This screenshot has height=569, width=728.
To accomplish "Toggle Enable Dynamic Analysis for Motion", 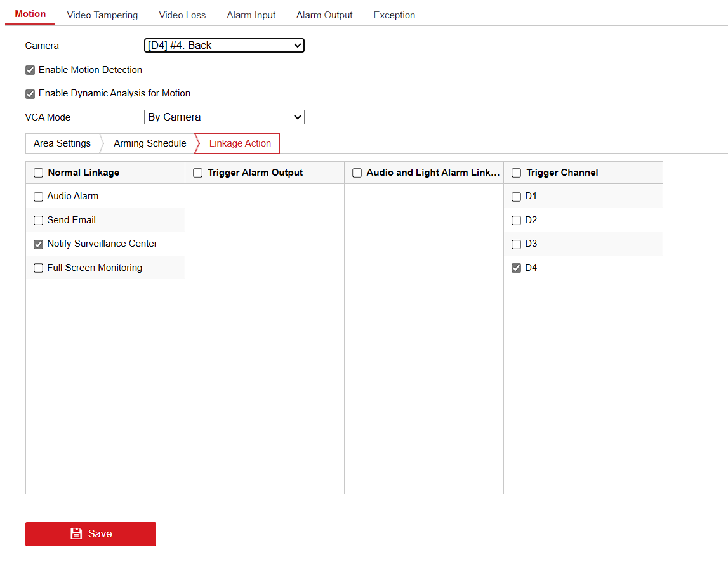I will coord(30,94).
